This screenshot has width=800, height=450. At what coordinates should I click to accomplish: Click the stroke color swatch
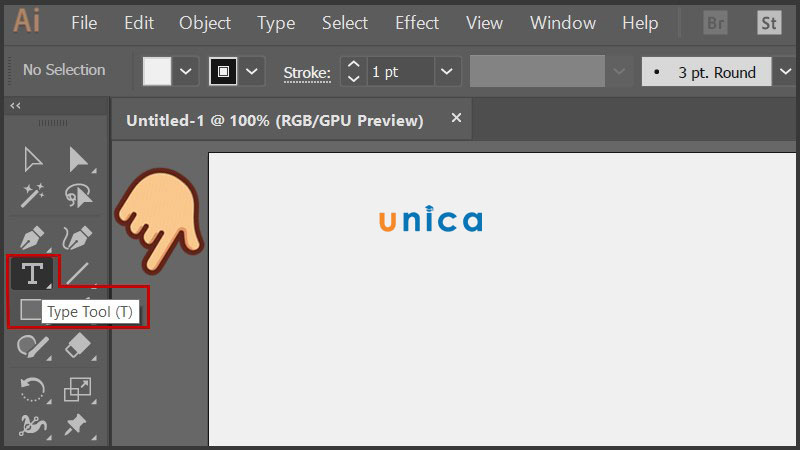pos(223,71)
